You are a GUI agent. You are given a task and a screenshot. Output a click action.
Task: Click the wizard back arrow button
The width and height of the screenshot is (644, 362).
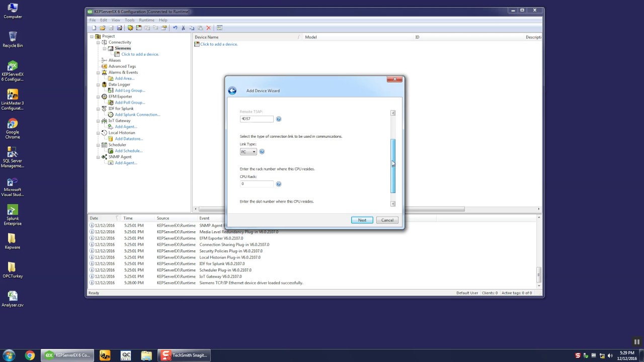(x=232, y=90)
